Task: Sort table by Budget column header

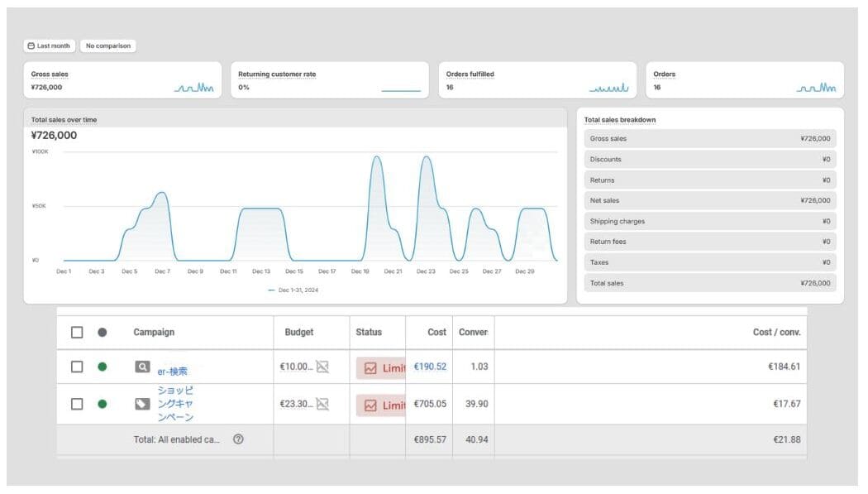Action: (x=299, y=332)
